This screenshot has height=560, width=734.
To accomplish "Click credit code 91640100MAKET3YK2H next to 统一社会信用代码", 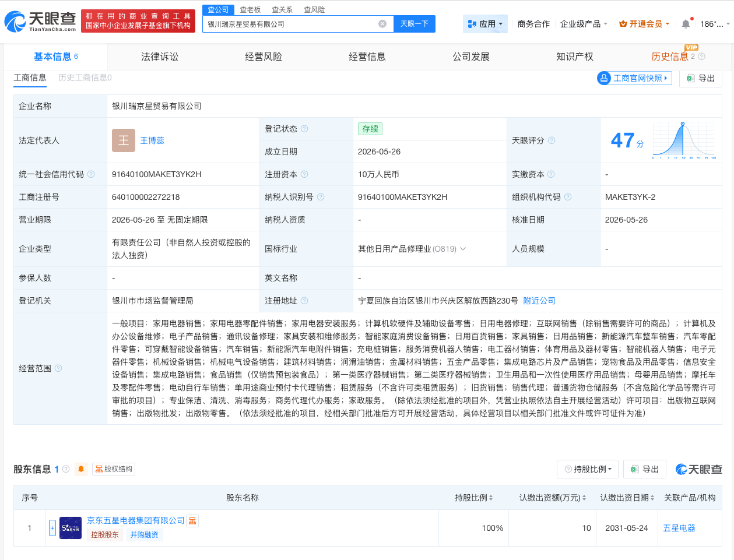I will tap(157, 174).
